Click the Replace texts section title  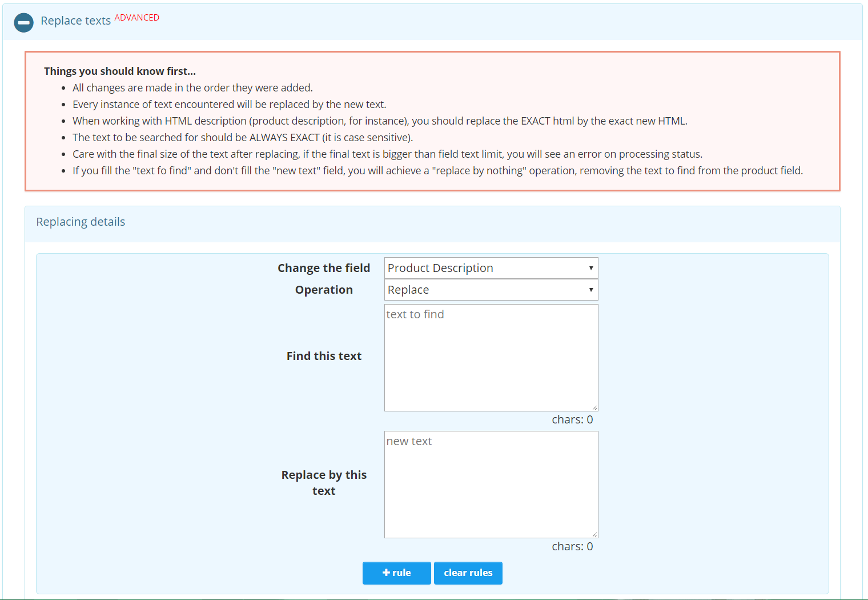click(75, 21)
